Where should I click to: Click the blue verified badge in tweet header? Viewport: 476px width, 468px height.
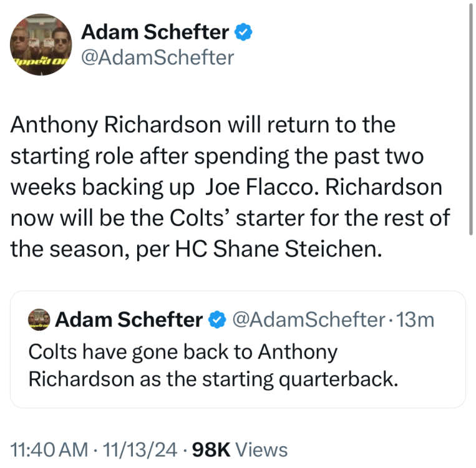pos(245,31)
